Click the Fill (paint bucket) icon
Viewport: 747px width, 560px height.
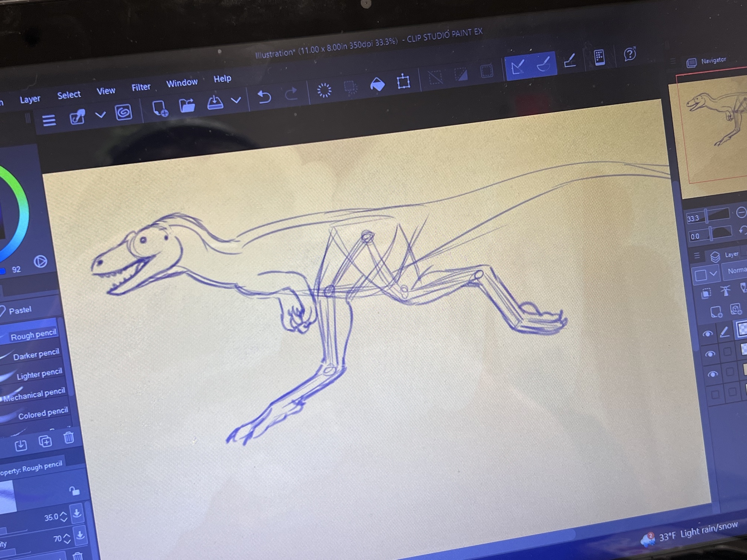coord(377,85)
